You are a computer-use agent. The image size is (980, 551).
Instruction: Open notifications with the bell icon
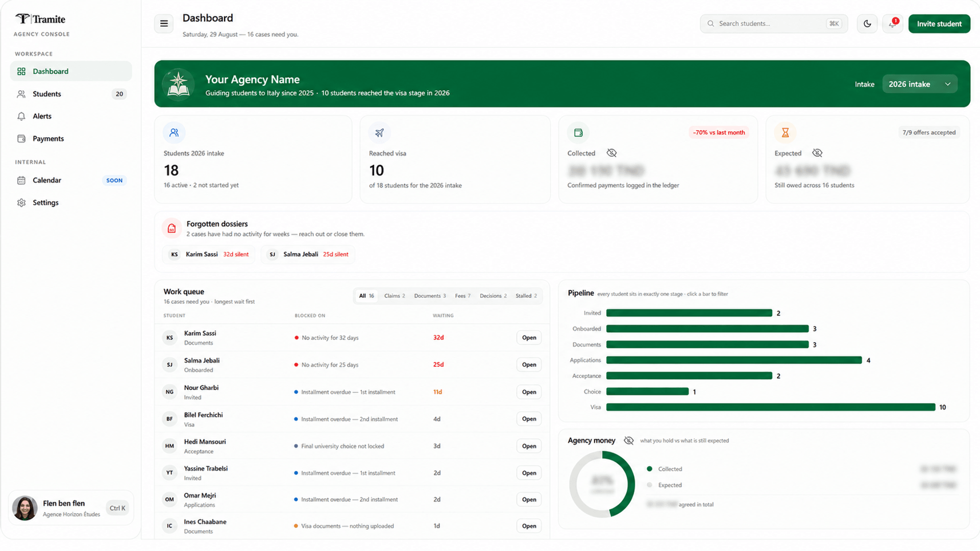(x=893, y=23)
